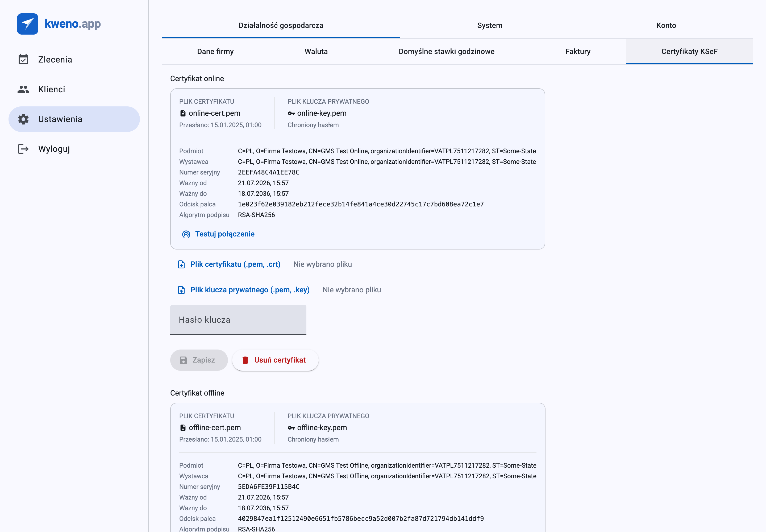Image resolution: width=766 pixels, height=532 pixels.
Task: Choose Plik certyfikatu (.pem, .crt) file
Action: click(229, 264)
